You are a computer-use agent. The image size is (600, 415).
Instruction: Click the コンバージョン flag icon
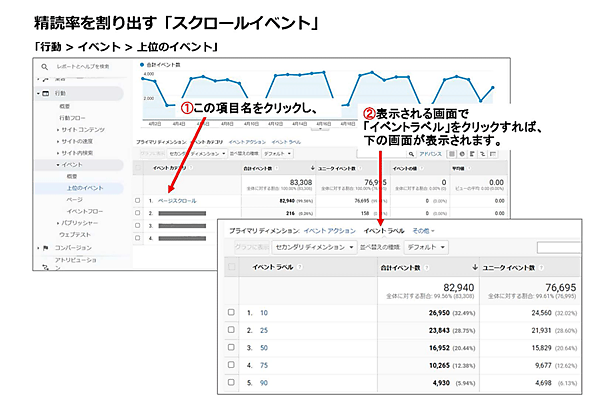45,247
